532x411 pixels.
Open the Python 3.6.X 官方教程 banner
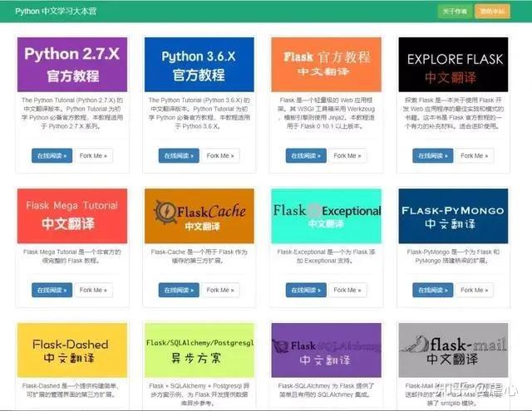click(199, 65)
